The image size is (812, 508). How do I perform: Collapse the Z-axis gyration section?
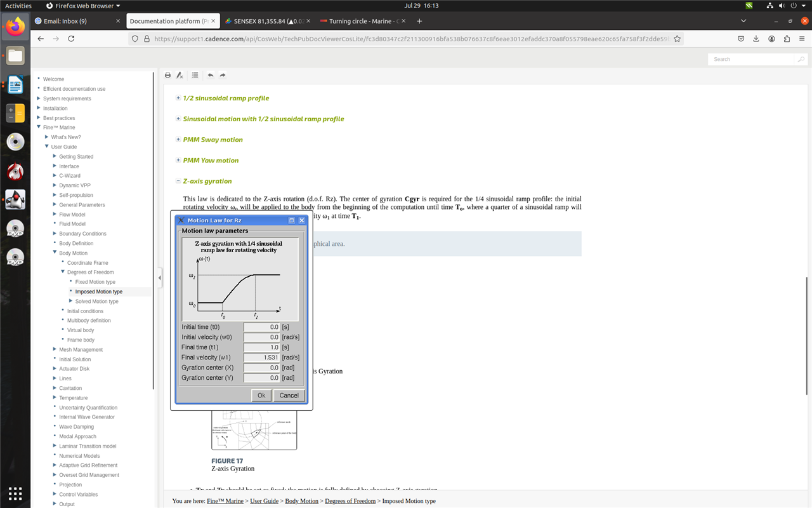[x=178, y=181]
